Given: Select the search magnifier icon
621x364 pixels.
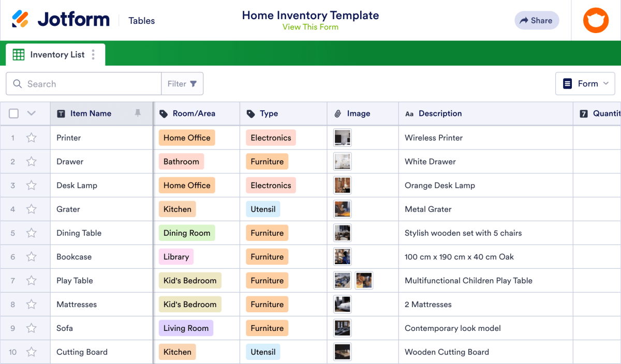Looking at the screenshot, I should click(x=18, y=83).
